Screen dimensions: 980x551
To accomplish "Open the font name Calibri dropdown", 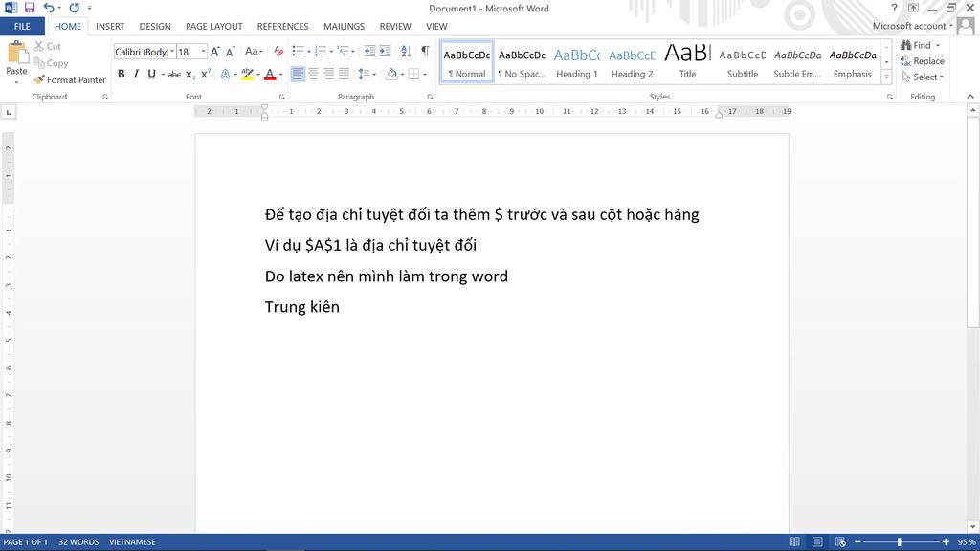I will pos(172,52).
